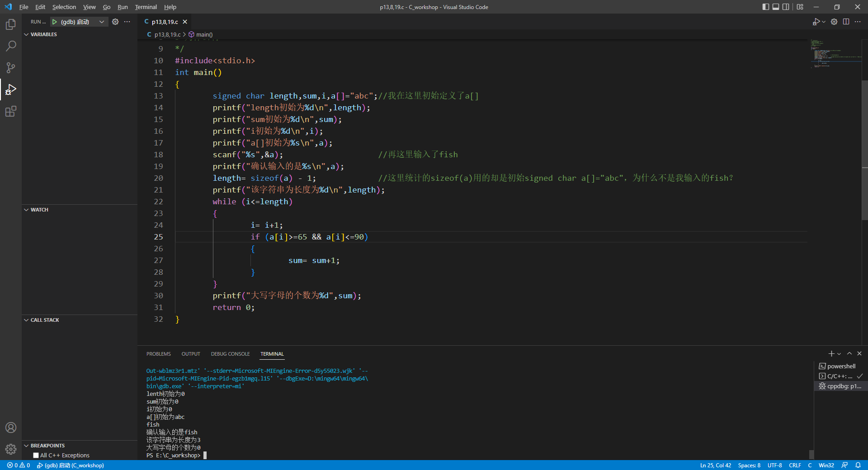Select language mode C in status bar
Image resolution: width=868 pixels, height=470 pixels.
[810, 465]
